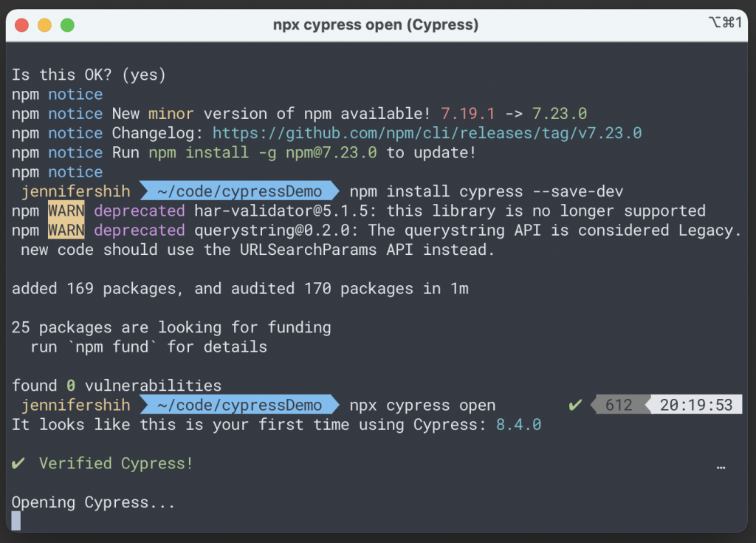The width and height of the screenshot is (756, 543).
Task: Click the 'npx cypress open' command text
Action: 422,406
